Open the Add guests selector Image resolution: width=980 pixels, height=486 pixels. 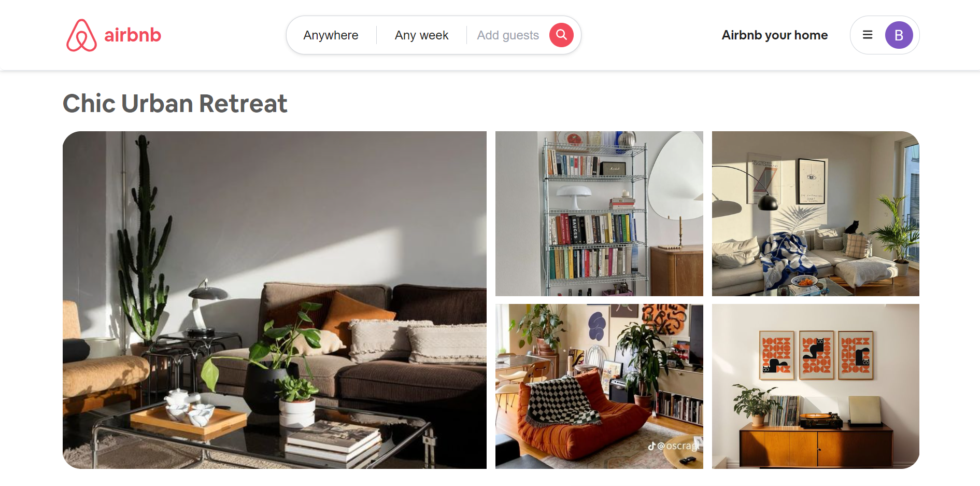tap(508, 35)
